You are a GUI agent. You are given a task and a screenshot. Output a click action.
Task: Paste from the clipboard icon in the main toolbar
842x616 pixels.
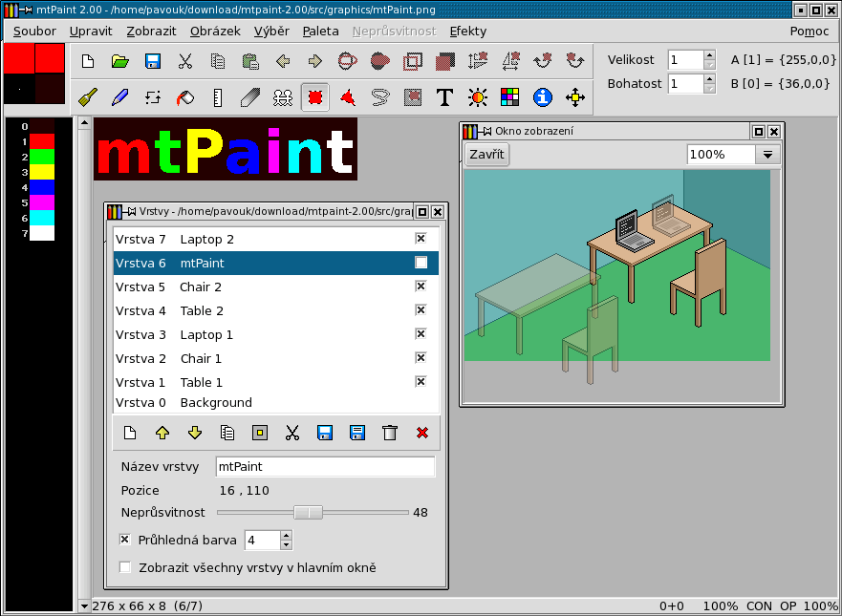(x=250, y=61)
